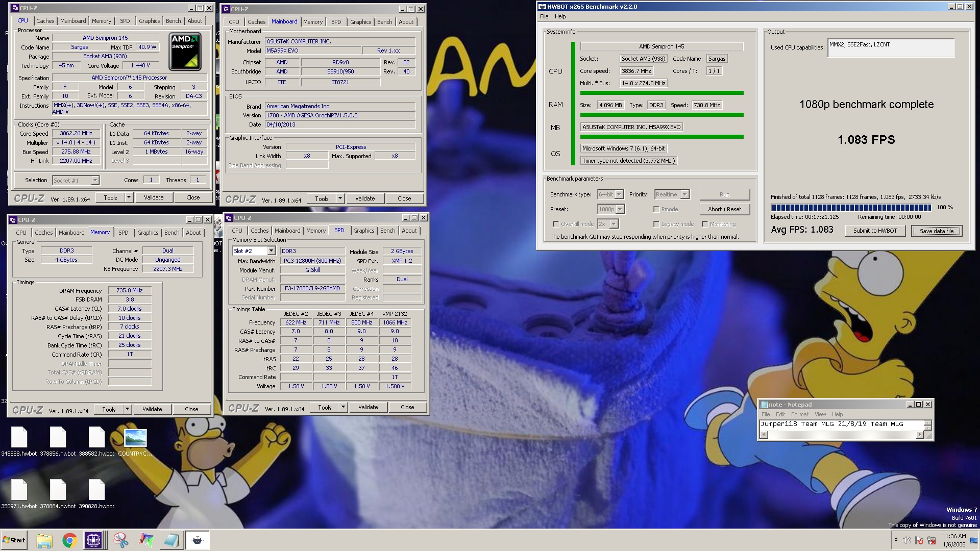This screenshot has width=980, height=551.
Task: Click the HWBOT x265 benchmark taskbar icon
Action: coord(197,540)
